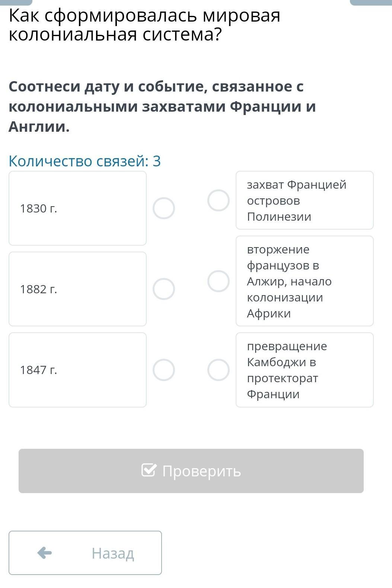Click the checkmark icon in Проверить
This screenshot has width=392, height=588.
click(x=149, y=470)
